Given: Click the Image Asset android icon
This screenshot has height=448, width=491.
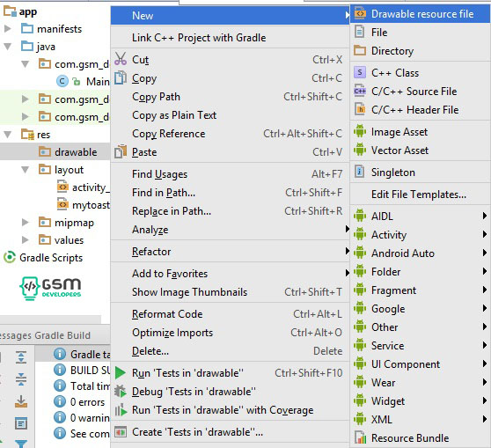Looking at the screenshot, I should pos(360,131).
